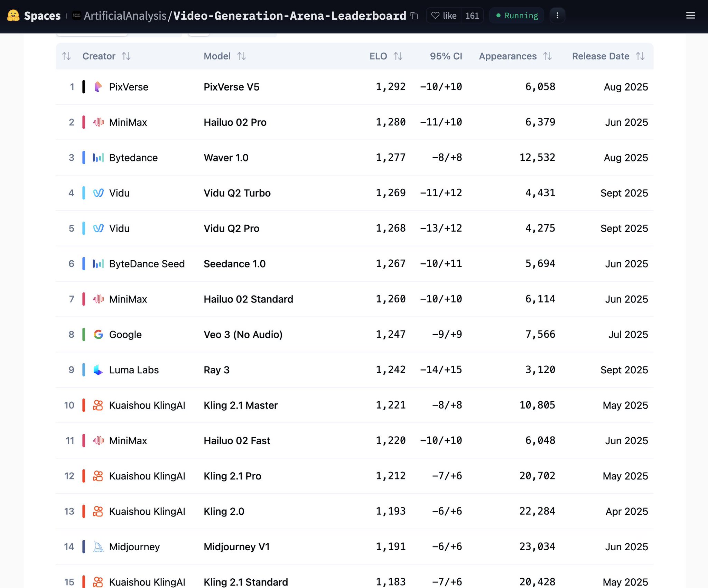The width and height of the screenshot is (708, 588).
Task: Click the 95% CI column header
Action: 446,56
